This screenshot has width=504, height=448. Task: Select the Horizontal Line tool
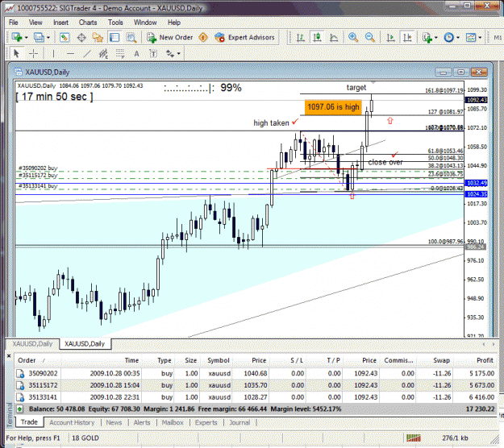point(70,53)
